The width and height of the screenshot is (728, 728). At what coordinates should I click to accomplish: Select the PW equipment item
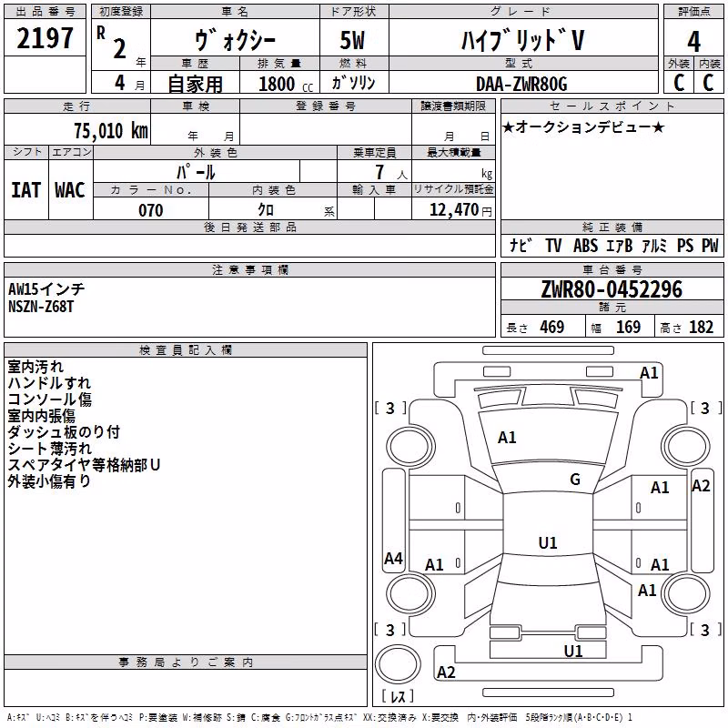tap(710, 245)
